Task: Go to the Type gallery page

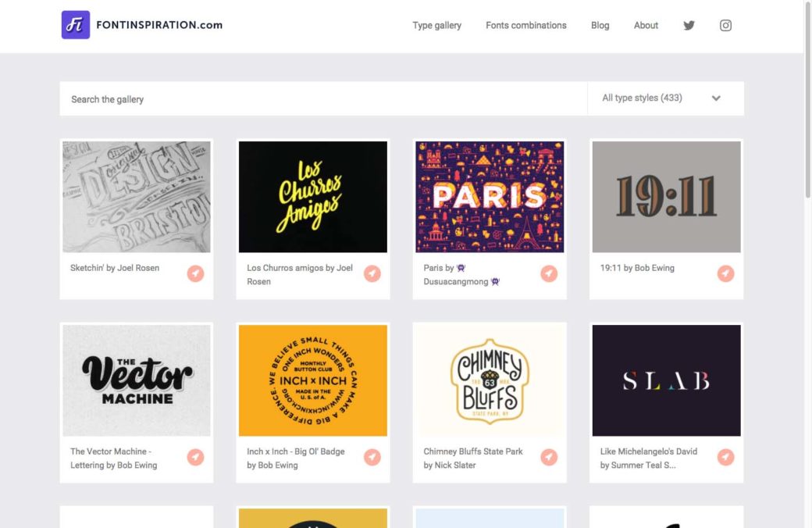Action: pyautogui.click(x=436, y=25)
